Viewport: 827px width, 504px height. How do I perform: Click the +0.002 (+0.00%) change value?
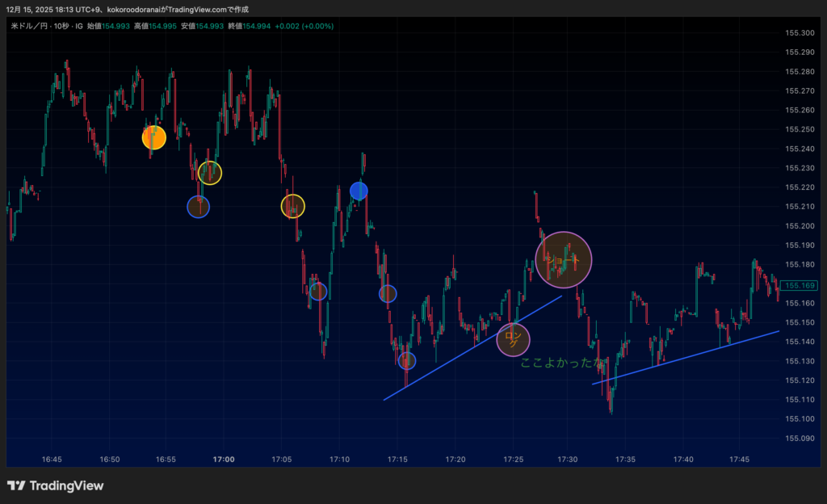[304, 26]
